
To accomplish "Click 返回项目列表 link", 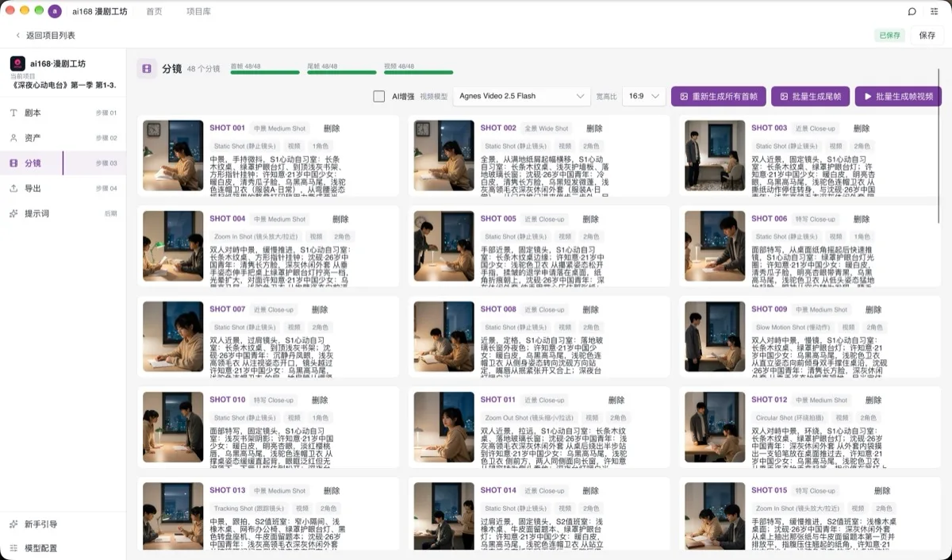I will 51,36.
